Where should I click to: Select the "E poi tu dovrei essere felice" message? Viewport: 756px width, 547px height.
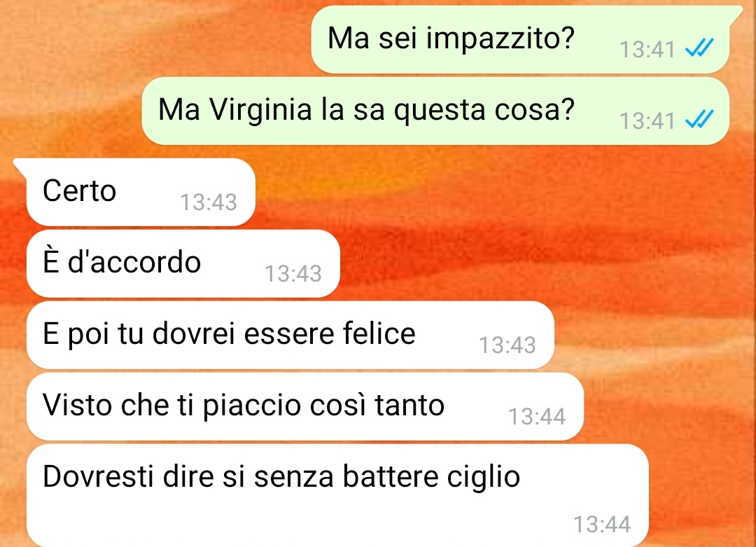290,335
